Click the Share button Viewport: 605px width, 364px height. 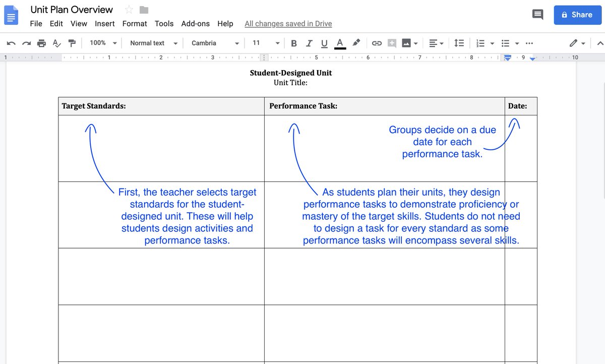(x=577, y=15)
